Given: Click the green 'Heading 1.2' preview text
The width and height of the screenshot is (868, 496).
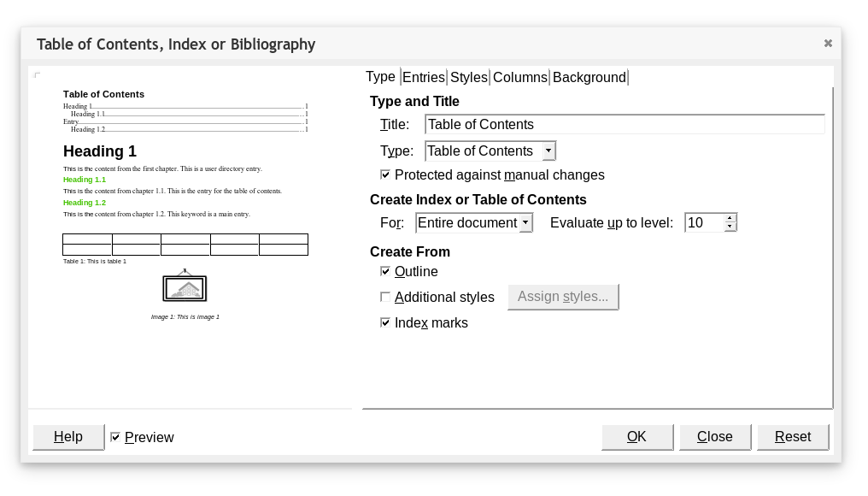Looking at the screenshot, I should 84,203.
